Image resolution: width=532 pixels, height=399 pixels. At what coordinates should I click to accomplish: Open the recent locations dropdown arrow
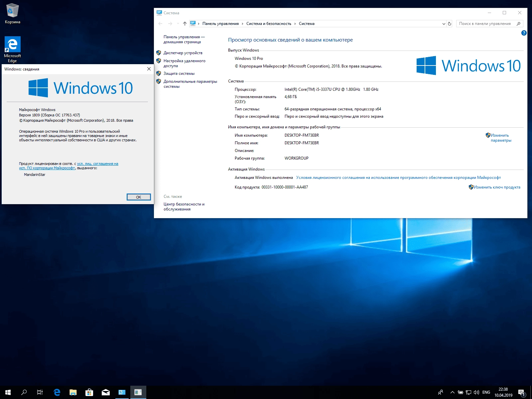click(x=178, y=24)
